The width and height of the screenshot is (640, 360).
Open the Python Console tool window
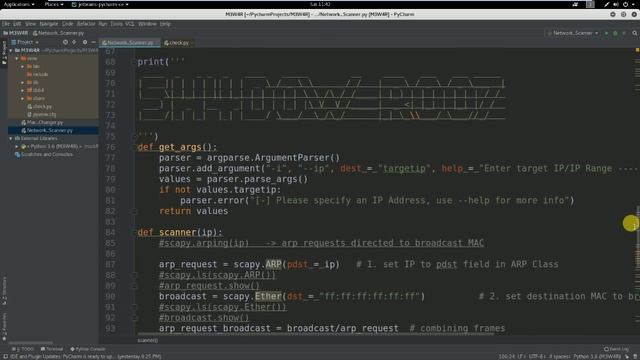88,349
